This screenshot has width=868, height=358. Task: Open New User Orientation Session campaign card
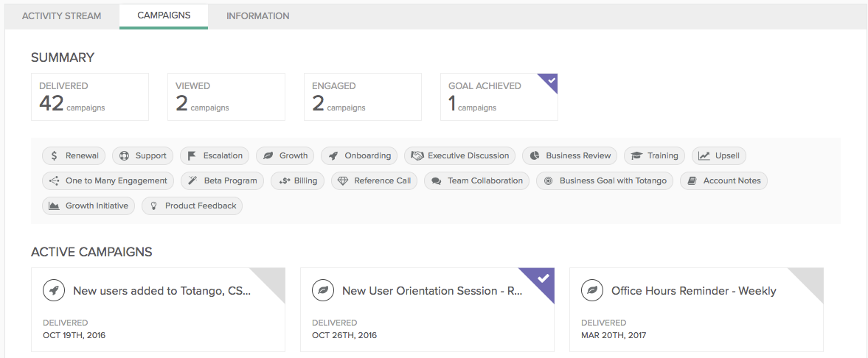coord(427,310)
